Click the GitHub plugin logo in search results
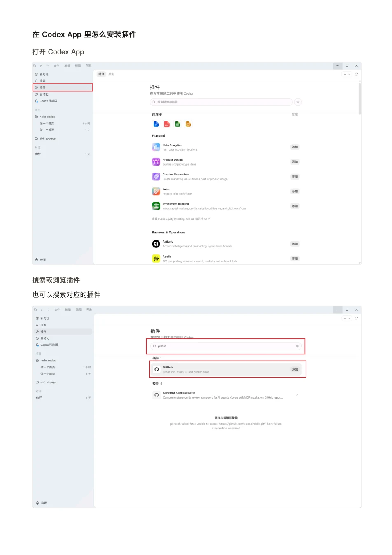Viewport: 392px width, 555px height. pos(156,369)
